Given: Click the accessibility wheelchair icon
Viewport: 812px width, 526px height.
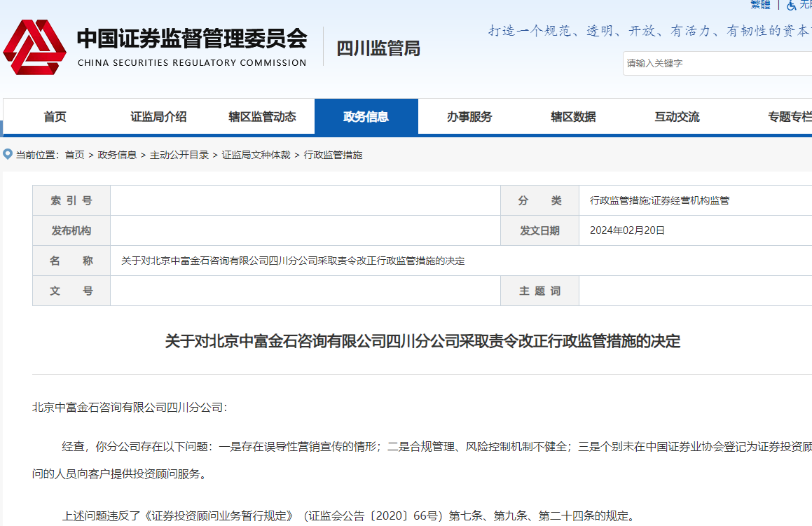Looking at the screenshot, I should point(791,5).
